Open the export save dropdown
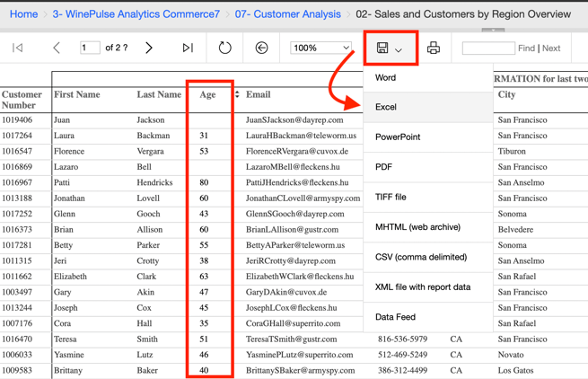Screen dimensions: 588x379 click(x=390, y=48)
